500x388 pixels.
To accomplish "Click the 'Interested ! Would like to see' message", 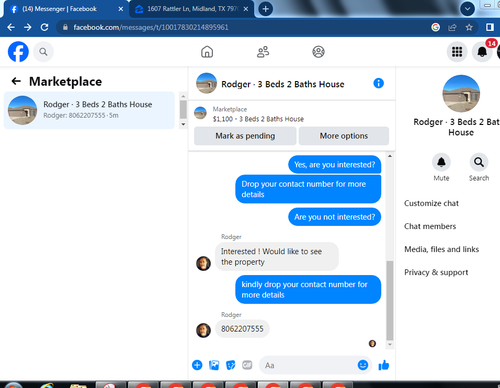I will pyautogui.click(x=277, y=257).
